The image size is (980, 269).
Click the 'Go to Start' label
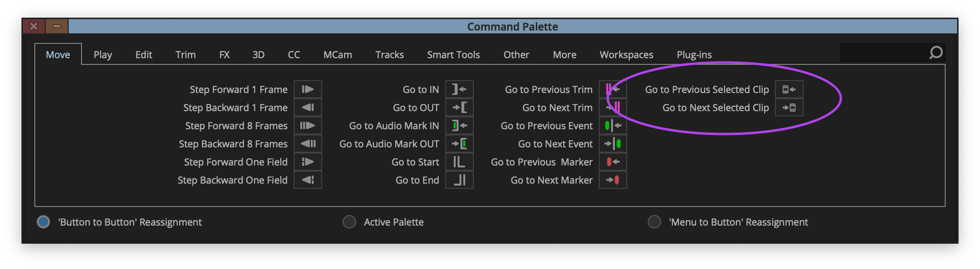415,162
